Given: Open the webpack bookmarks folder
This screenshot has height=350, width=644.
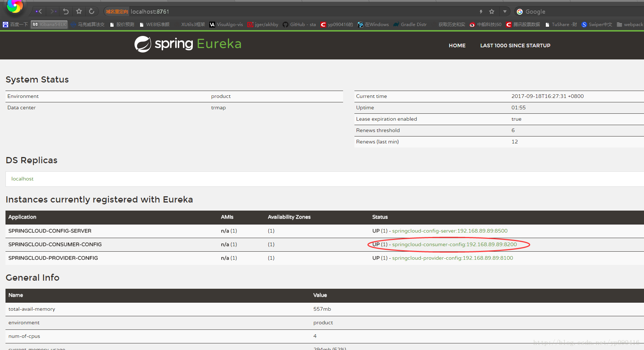Looking at the screenshot, I should (x=630, y=25).
